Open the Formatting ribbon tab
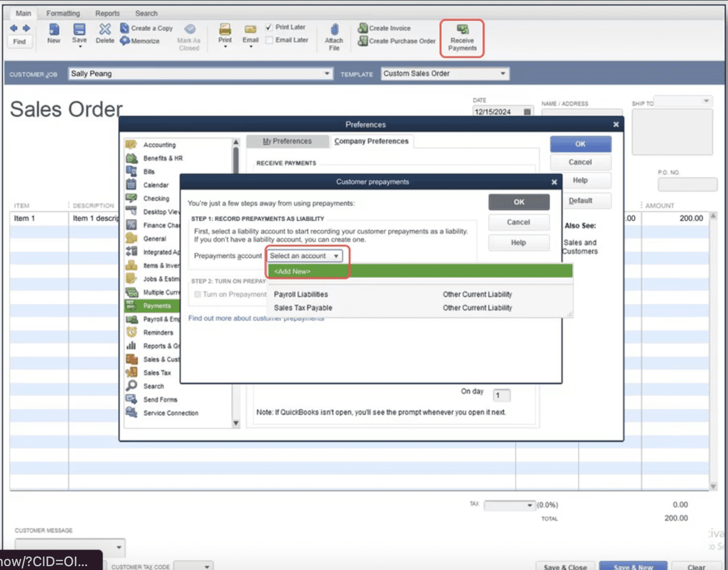 63,13
